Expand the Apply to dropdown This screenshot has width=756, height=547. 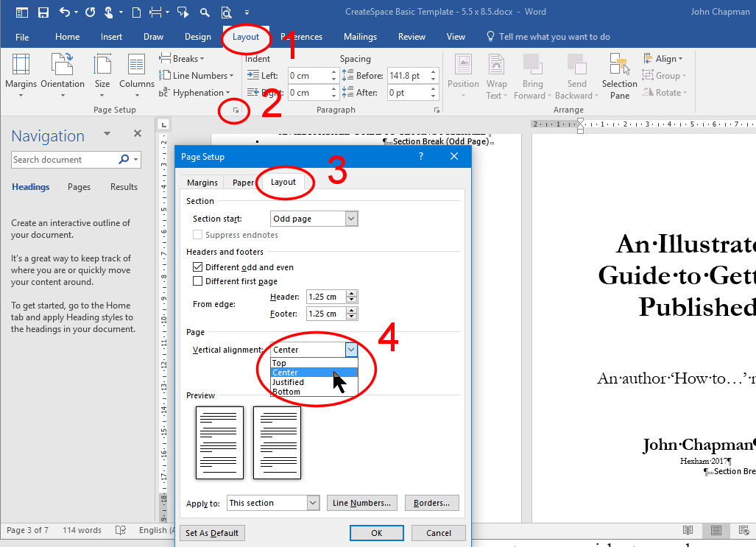tap(313, 503)
